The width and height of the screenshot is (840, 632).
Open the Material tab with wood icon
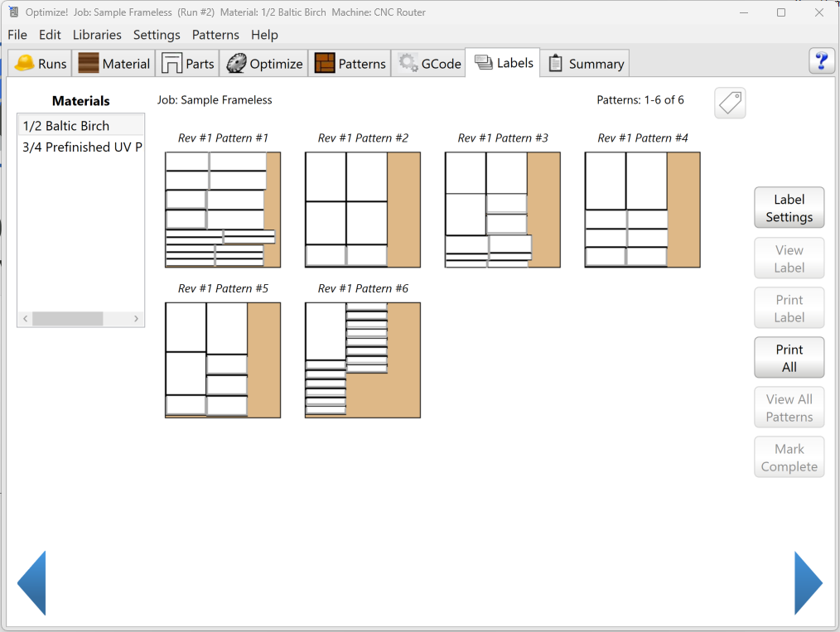point(114,64)
